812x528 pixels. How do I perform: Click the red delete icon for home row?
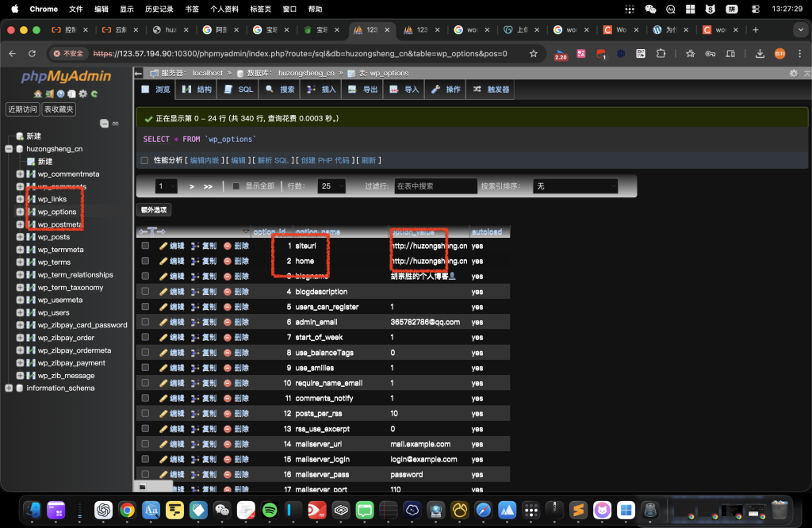click(228, 261)
